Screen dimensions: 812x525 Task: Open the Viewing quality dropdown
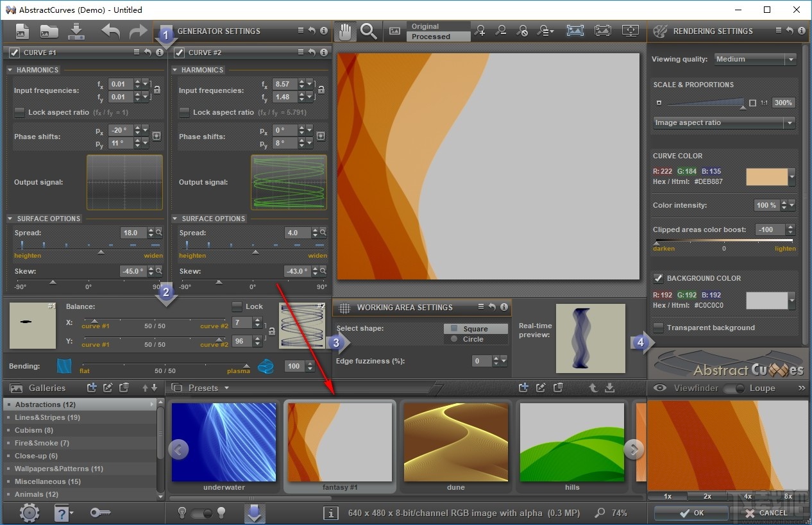[x=756, y=59]
